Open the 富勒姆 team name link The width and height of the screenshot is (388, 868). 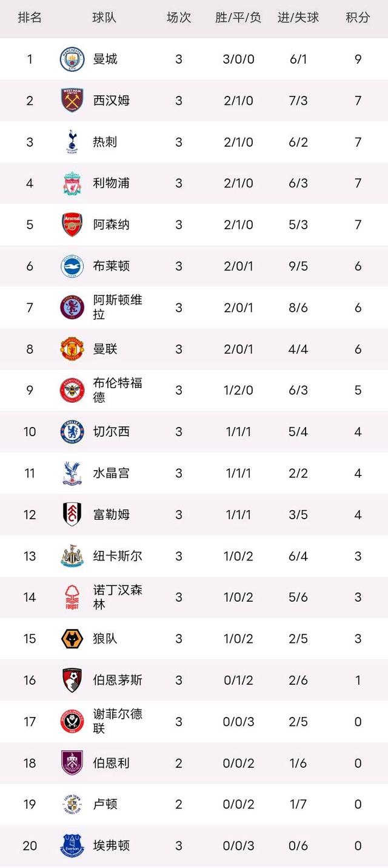pos(112,515)
